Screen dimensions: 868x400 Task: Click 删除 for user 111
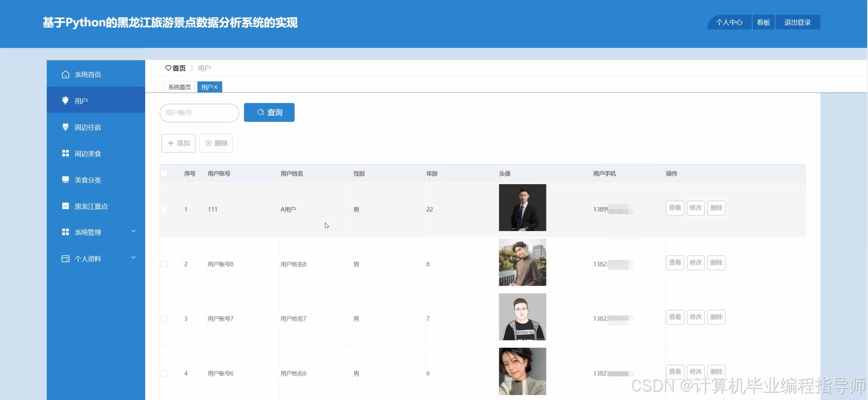717,208
